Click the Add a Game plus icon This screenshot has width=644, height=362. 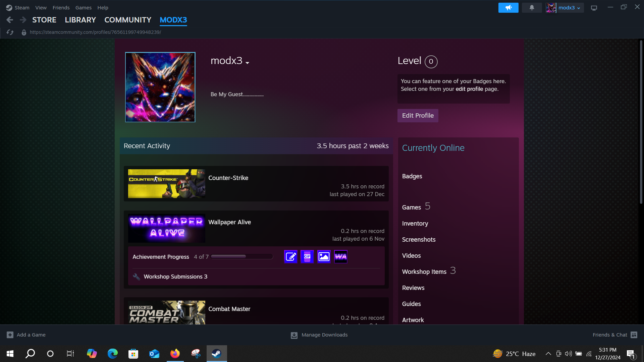coord(10,335)
